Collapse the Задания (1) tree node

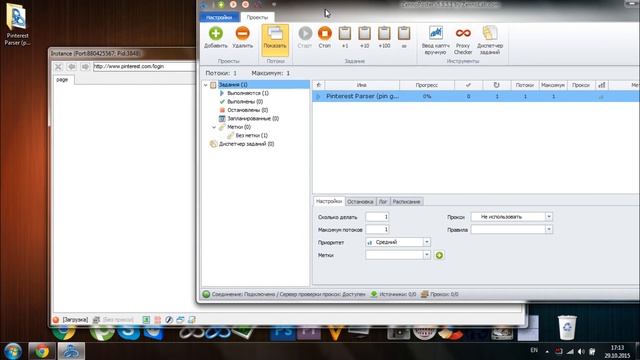pyautogui.click(x=206, y=85)
